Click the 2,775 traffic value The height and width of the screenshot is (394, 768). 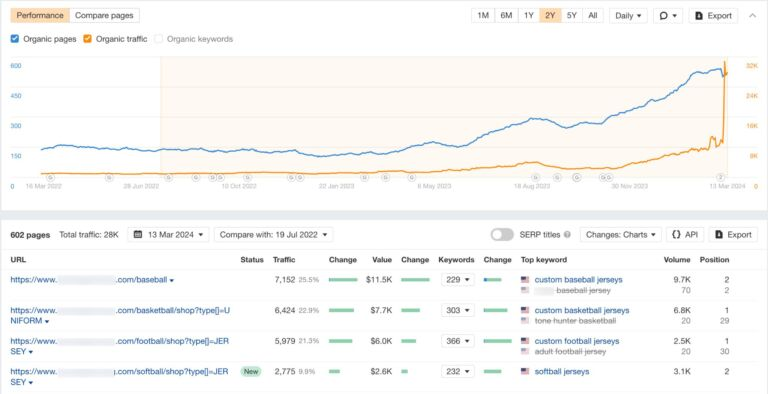tap(285, 371)
